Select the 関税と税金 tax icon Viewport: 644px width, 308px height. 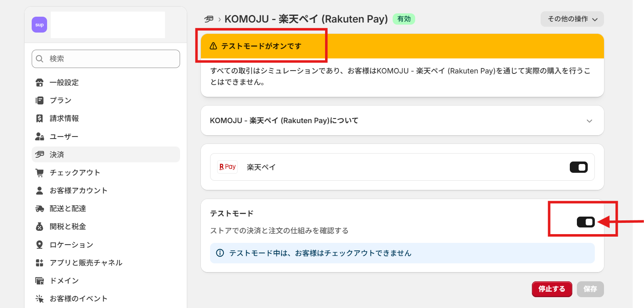[x=39, y=226]
